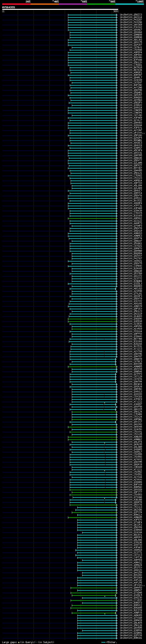The width and height of the screenshot is (146, 644).
Task: Click the green alignment bar for Q9AV53
Action: pos(94,588)
